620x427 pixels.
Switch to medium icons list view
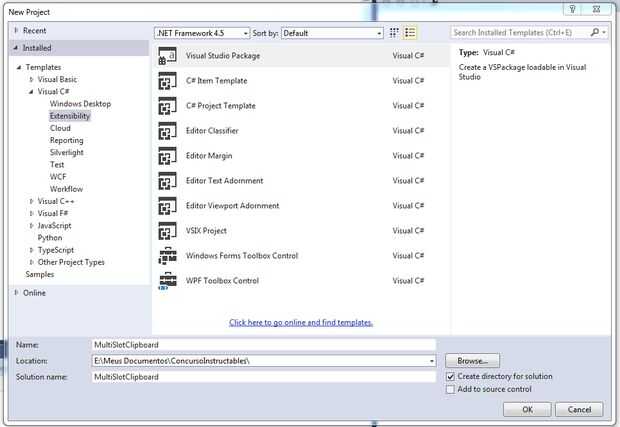click(410, 33)
